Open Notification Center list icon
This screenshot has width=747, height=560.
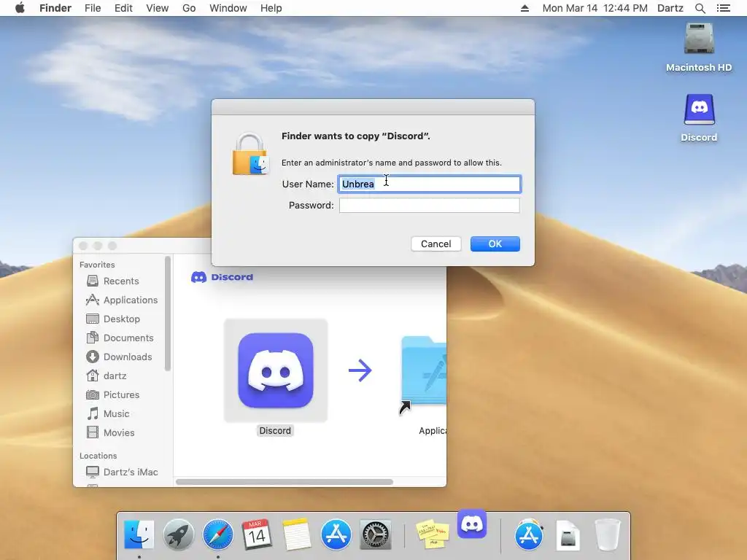(723, 8)
